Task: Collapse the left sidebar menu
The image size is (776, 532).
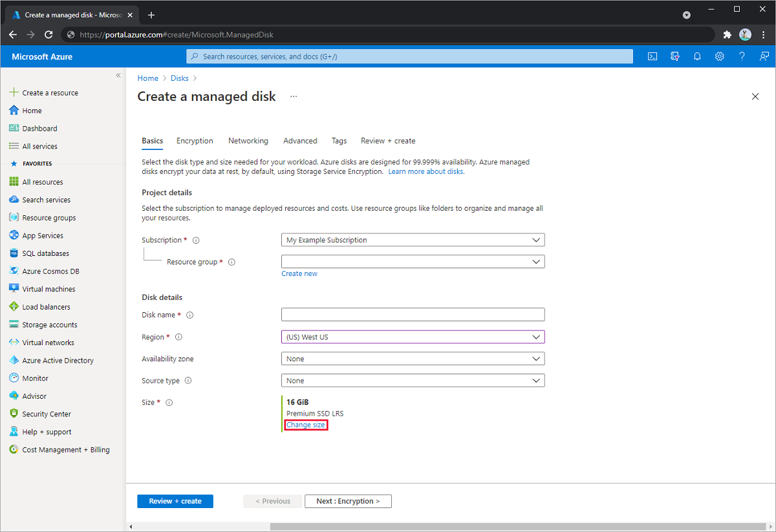Action: pyautogui.click(x=118, y=76)
